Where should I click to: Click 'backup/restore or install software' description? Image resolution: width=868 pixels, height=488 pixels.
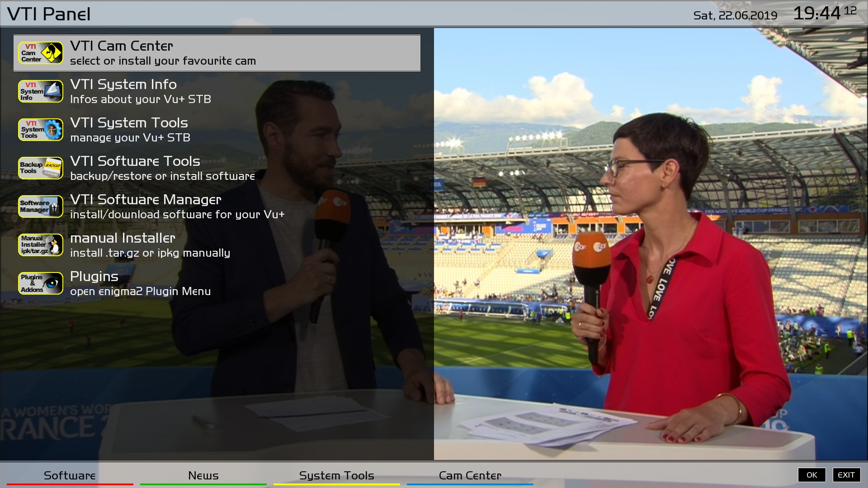point(163,176)
